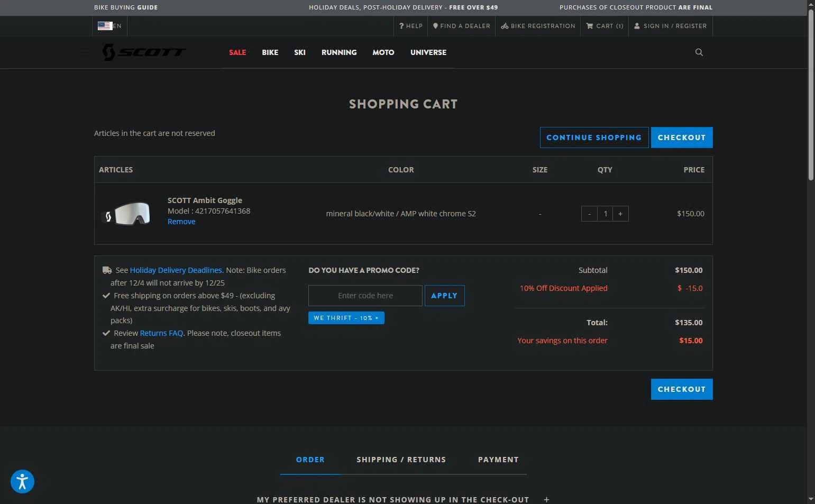Click the $135.00 total value

point(689,323)
